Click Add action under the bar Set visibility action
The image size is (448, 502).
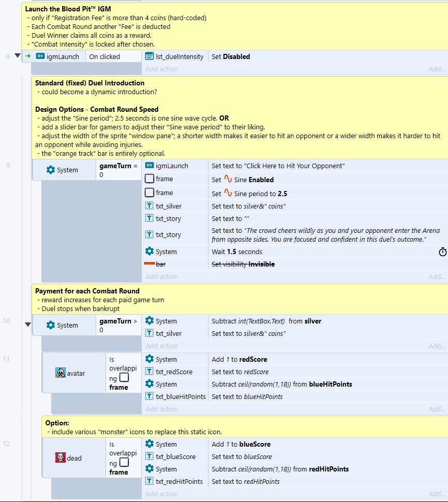click(161, 276)
